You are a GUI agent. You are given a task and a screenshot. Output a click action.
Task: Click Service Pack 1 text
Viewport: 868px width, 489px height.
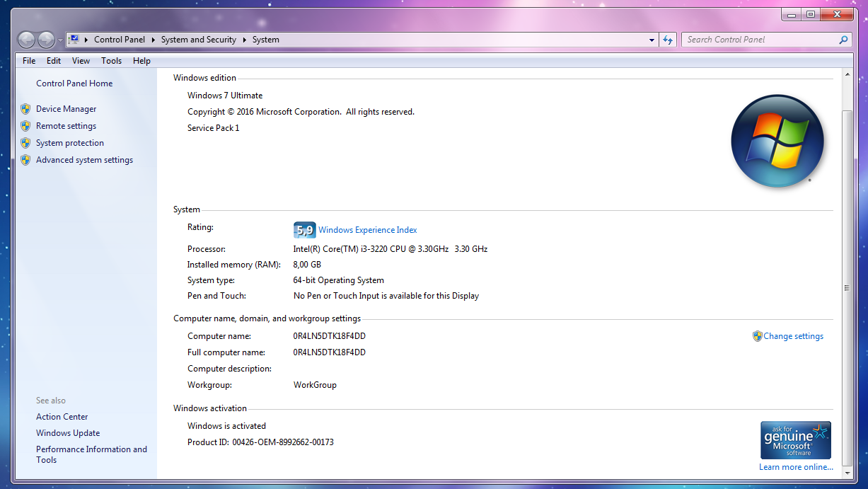click(x=214, y=128)
